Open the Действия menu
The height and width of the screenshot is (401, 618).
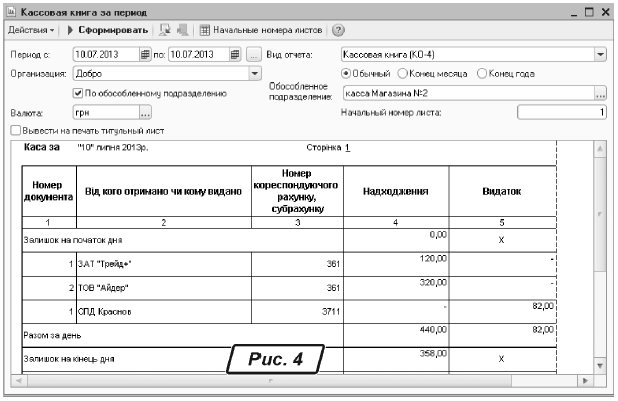point(30,30)
